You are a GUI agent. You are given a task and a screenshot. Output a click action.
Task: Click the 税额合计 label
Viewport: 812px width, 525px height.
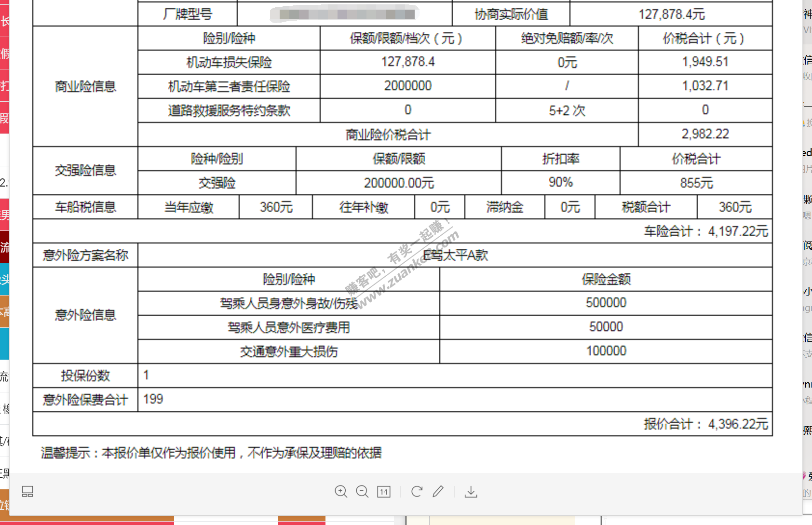click(646, 207)
